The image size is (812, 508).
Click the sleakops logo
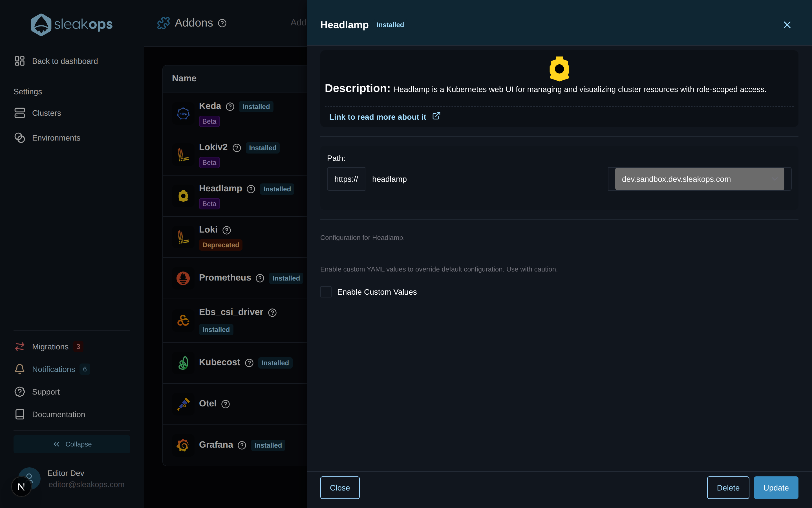[72, 25]
